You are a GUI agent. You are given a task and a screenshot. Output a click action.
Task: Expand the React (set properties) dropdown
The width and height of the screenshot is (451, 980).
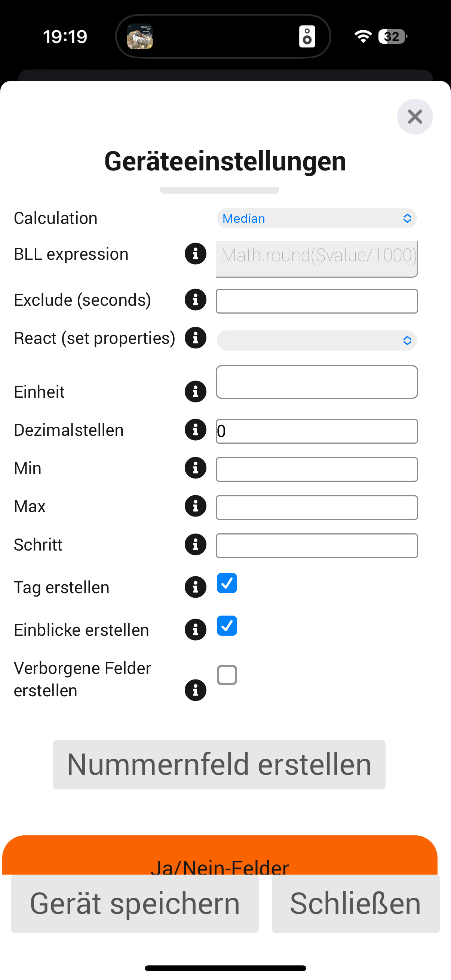pyautogui.click(x=317, y=340)
